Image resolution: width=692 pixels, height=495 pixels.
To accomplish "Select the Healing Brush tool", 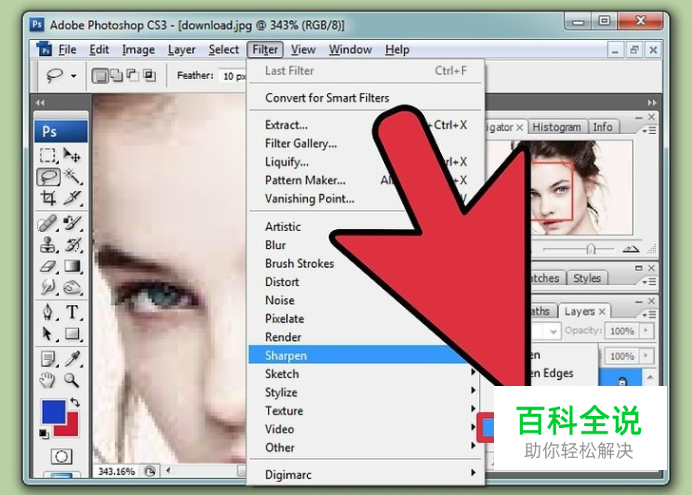I will click(48, 223).
